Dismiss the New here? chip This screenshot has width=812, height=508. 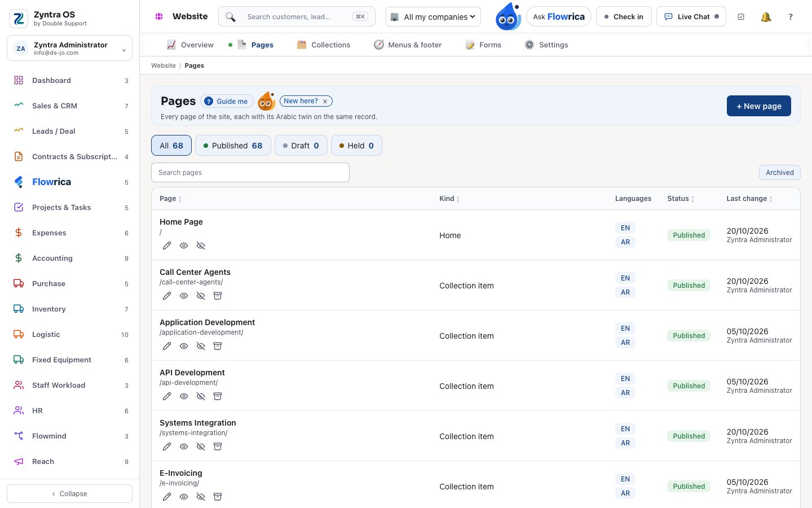325,102
